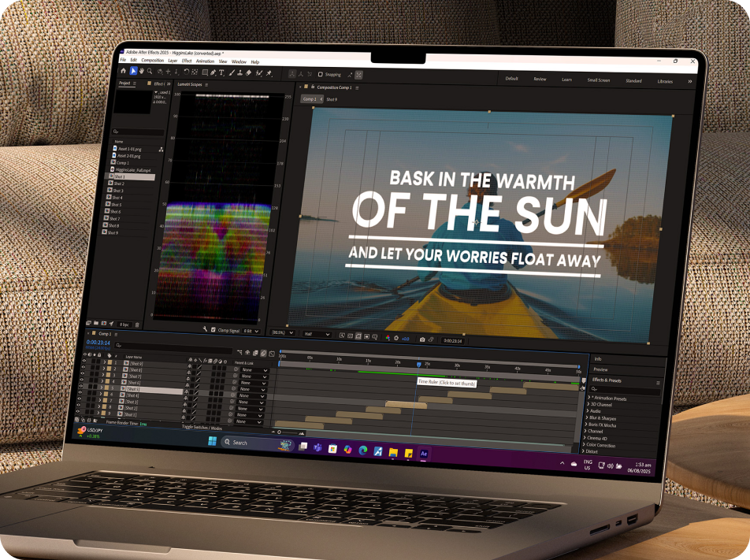Image resolution: width=750 pixels, height=560 pixels.
Task: Hide the [Shot 9] layer eye
Action: (84, 361)
